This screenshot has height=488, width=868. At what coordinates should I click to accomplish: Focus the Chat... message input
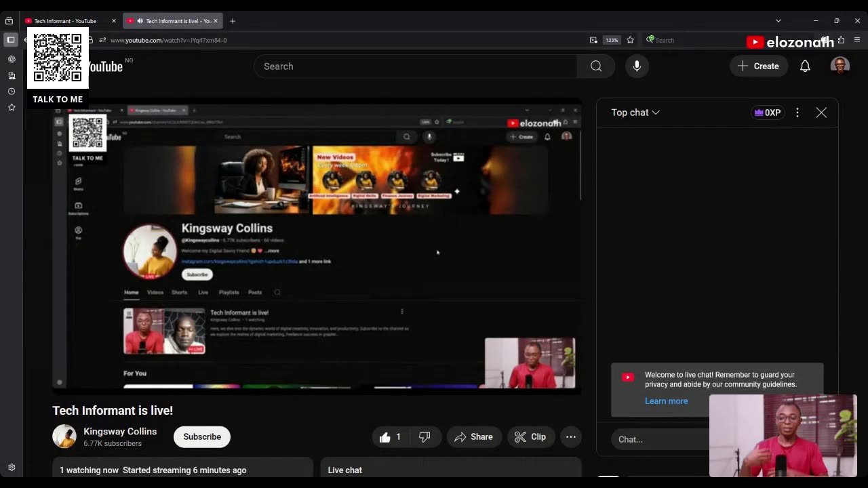click(x=659, y=439)
